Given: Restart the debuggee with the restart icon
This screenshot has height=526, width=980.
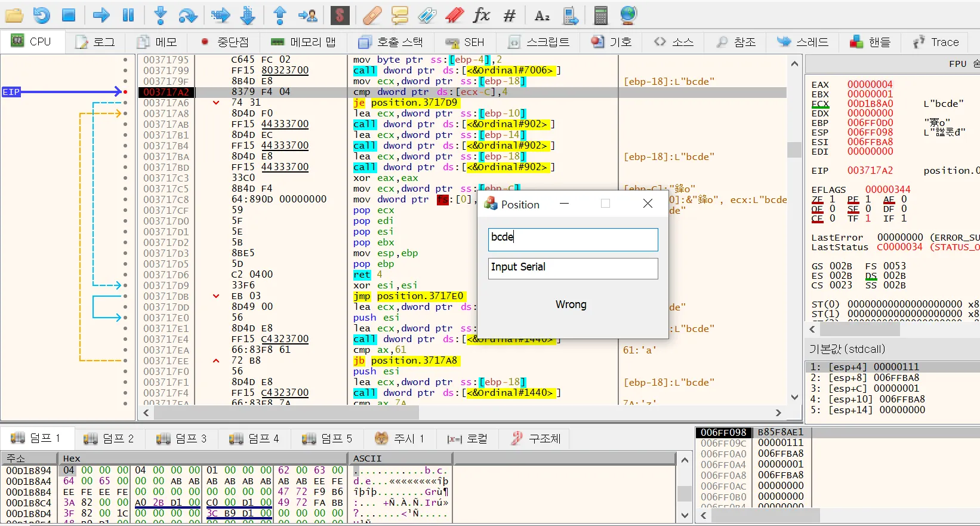Looking at the screenshot, I should coord(42,16).
